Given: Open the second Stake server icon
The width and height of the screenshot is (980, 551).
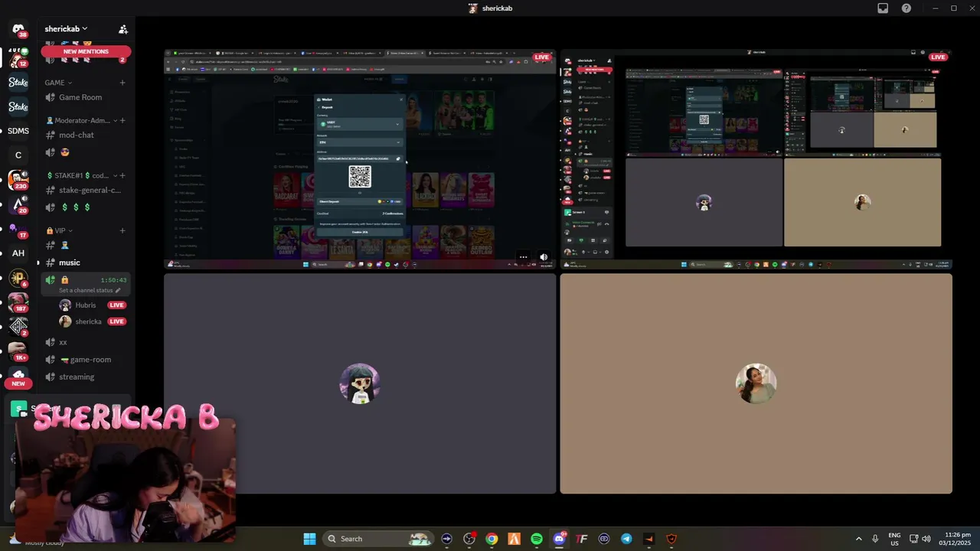Looking at the screenshot, I should click(18, 106).
